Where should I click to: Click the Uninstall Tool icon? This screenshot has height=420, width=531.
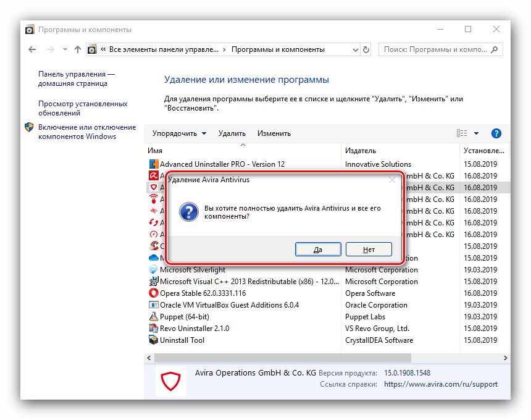154,340
